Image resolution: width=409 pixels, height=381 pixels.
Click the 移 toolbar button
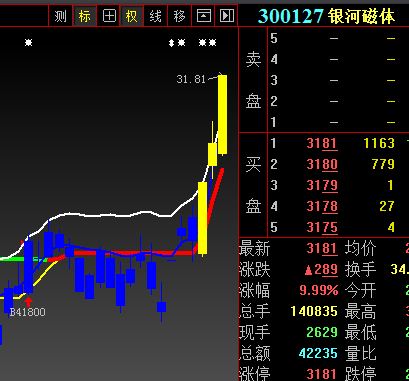pyautogui.click(x=179, y=16)
